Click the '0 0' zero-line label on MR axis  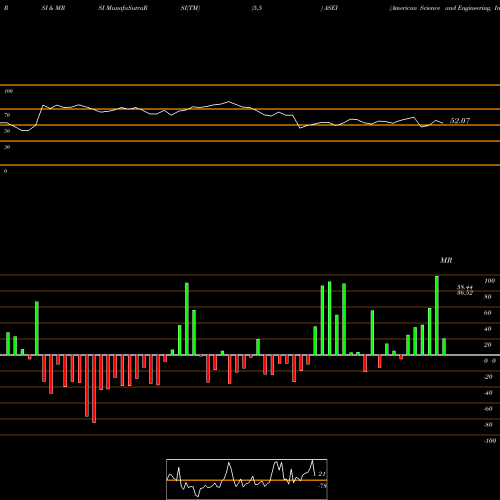(x=490, y=361)
